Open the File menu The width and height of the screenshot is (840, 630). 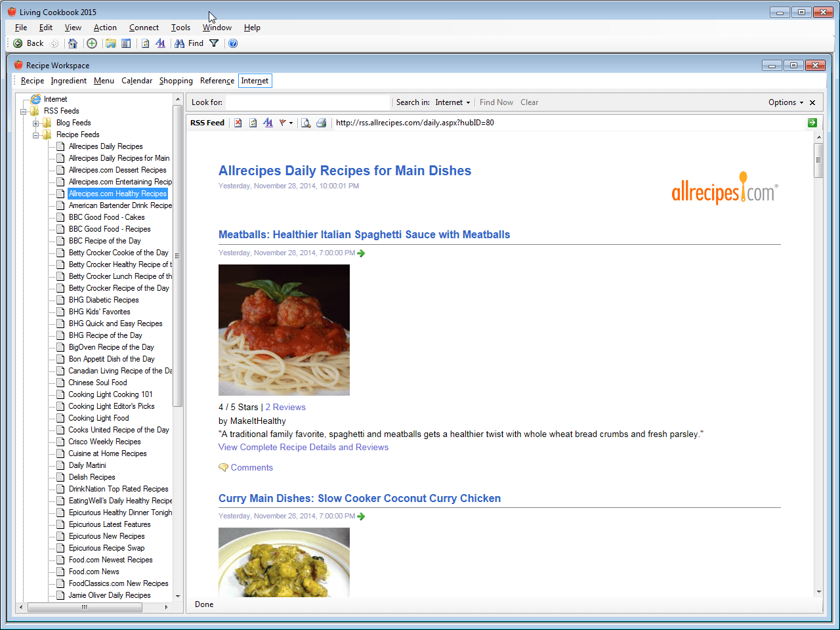pos(21,28)
